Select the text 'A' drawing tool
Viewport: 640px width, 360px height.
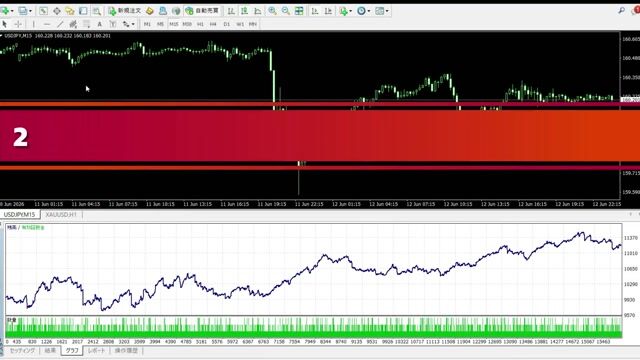coord(100,24)
